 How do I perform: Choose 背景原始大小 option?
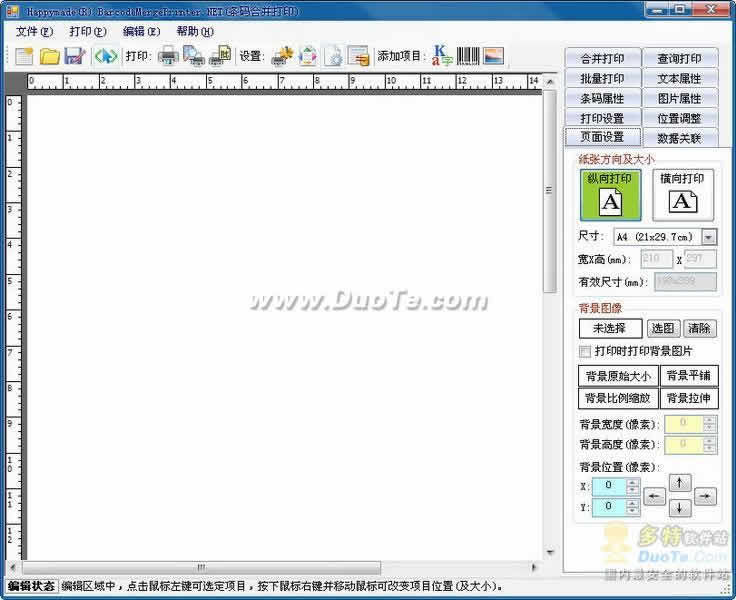618,376
